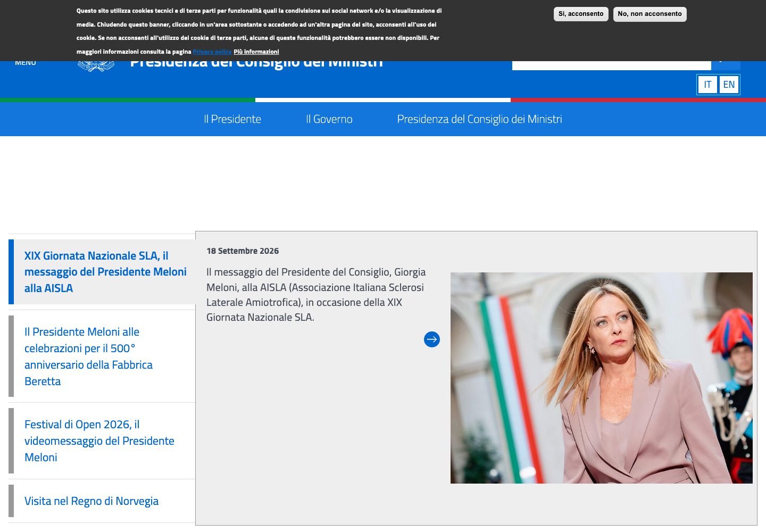Click the site search input field

[x=612, y=65]
